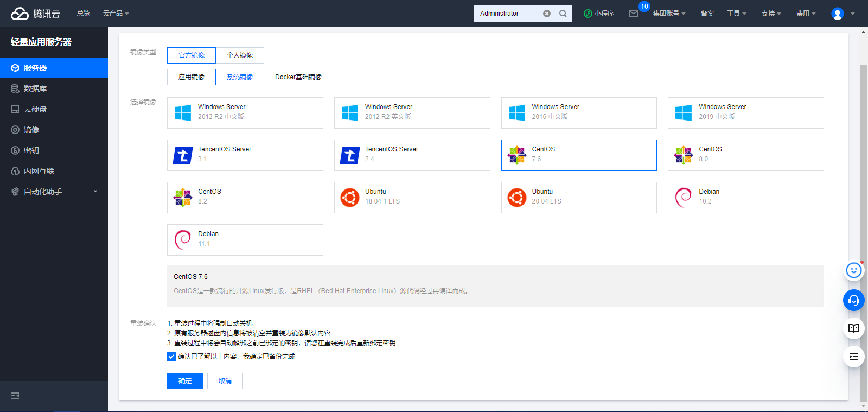This screenshot has height=412, width=868.
Task: Select CentOS 8.0 image card
Action: [x=746, y=155]
